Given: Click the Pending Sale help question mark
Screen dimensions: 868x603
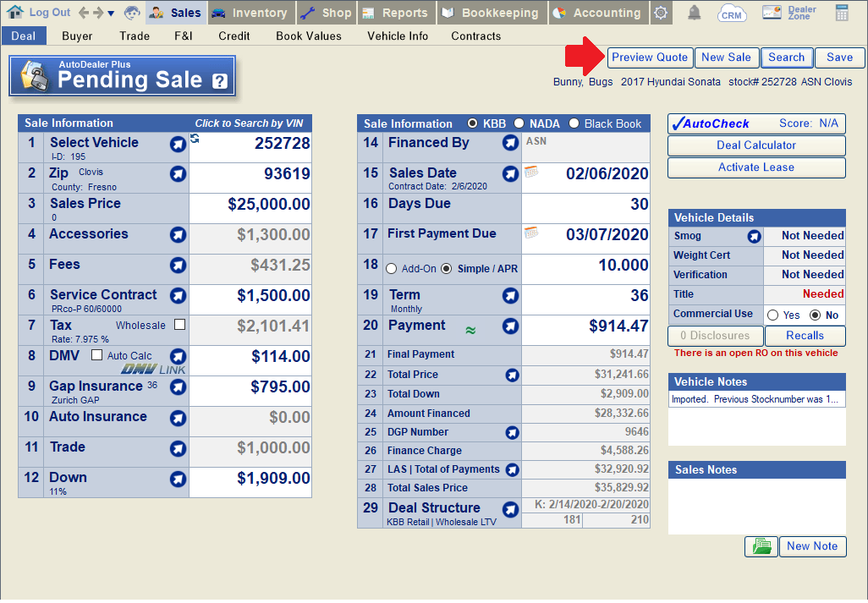Looking at the screenshot, I should click(220, 82).
